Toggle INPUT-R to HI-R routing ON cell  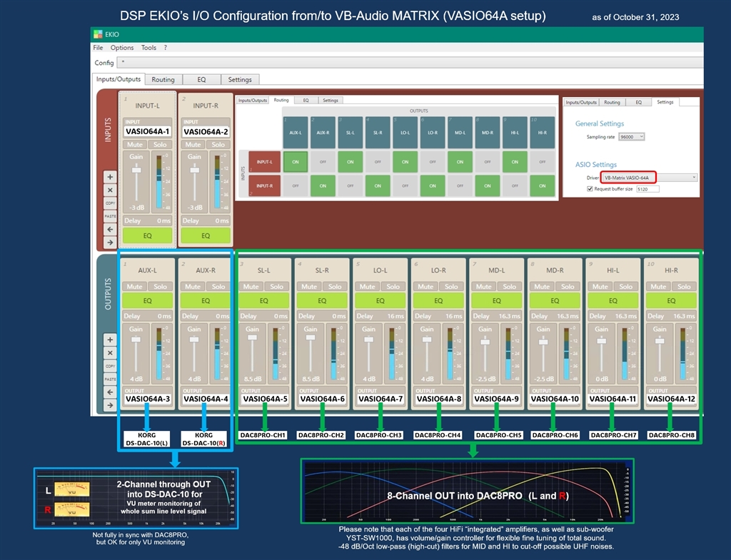pos(543,185)
